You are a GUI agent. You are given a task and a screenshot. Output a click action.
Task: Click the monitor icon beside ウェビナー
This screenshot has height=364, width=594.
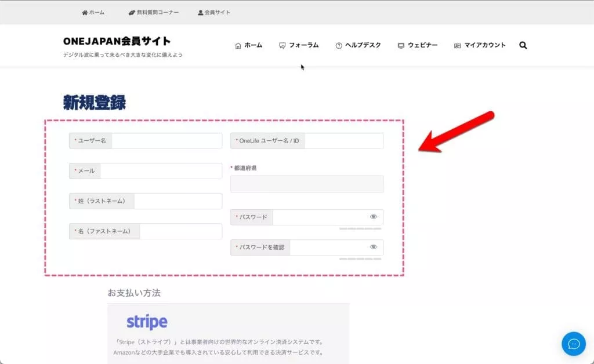[401, 46]
